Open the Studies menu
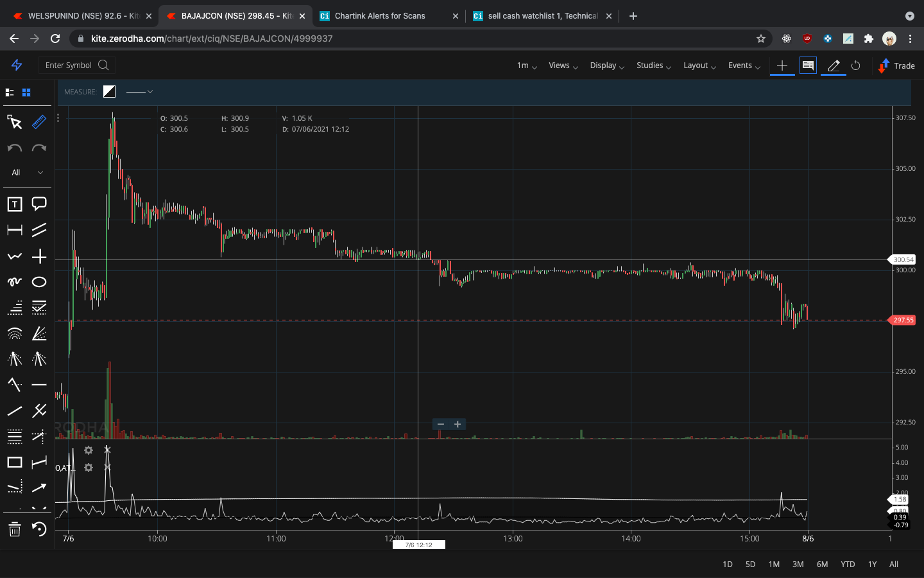 653,66
